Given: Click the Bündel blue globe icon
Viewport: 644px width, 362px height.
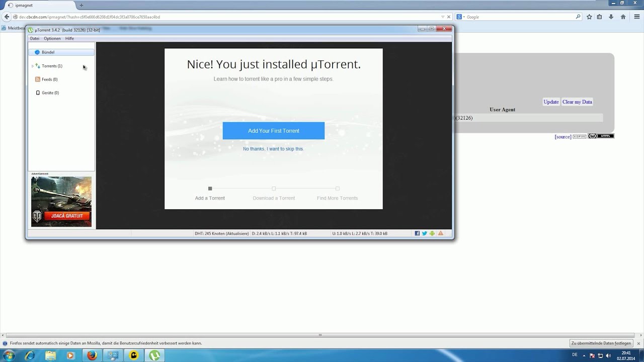Looking at the screenshot, I should pos(37,52).
